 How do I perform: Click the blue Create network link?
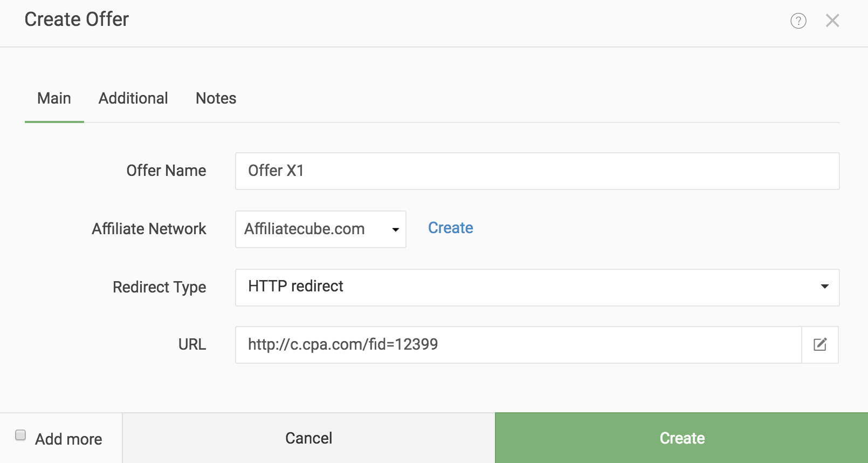pyautogui.click(x=451, y=228)
